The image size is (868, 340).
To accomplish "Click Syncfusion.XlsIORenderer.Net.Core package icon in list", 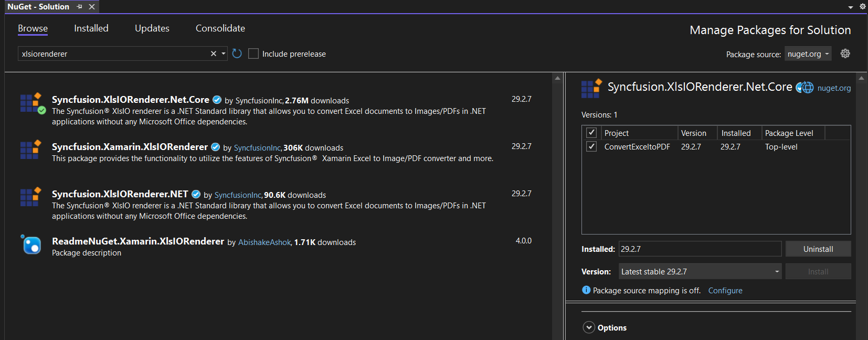I will point(33,103).
